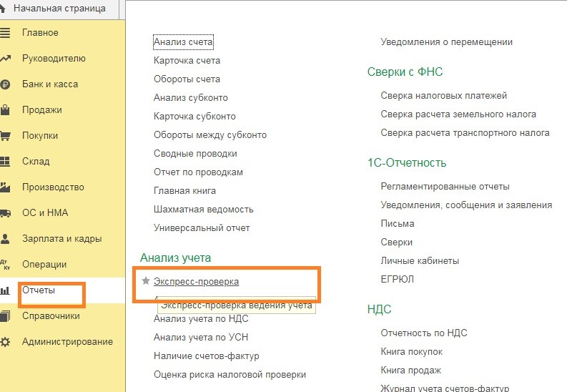
Task: Click the Экспресс-проверка link
Action: point(197,281)
